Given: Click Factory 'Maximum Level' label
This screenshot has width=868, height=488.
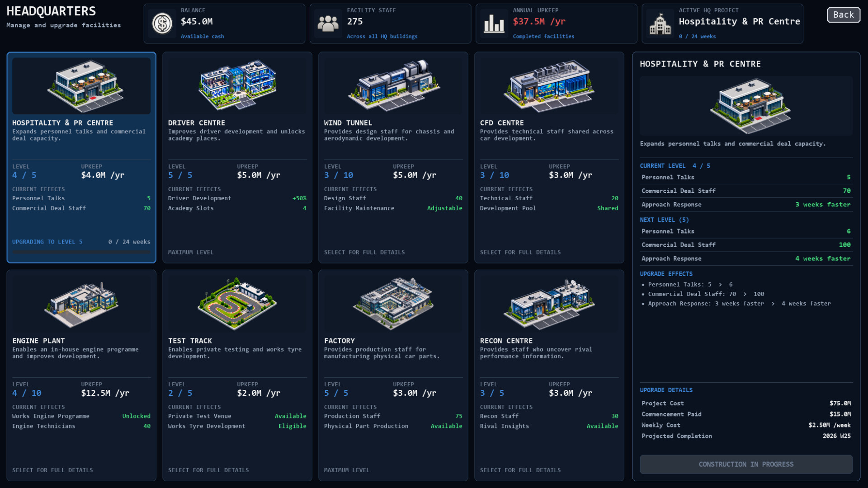Looking at the screenshot, I should pos(347,470).
